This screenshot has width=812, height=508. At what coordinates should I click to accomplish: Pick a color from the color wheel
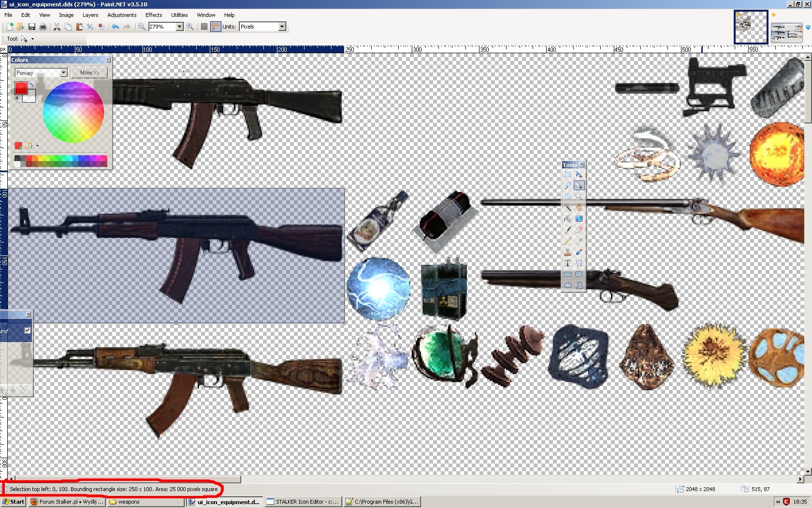(x=73, y=112)
